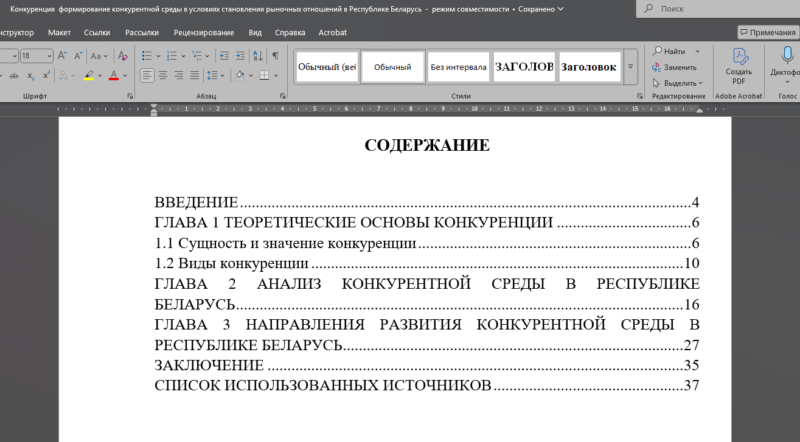Open the shading color dropdown arrow
Image resolution: width=800 pixels, height=442 pixels.
coord(251,76)
